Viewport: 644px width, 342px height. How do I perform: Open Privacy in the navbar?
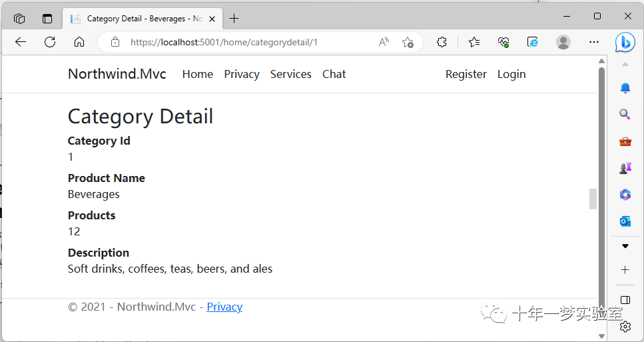[x=242, y=74]
